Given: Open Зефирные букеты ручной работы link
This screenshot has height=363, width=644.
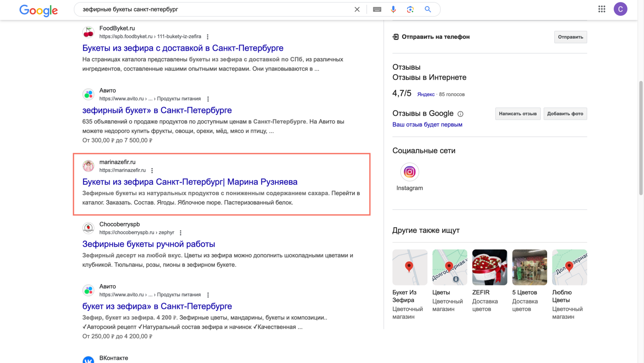Looking at the screenshot, I should coord(149,244).
